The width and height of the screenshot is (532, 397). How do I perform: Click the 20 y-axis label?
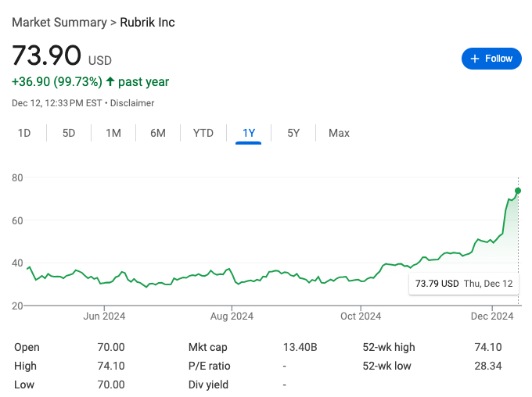click(x=17, y=306)
